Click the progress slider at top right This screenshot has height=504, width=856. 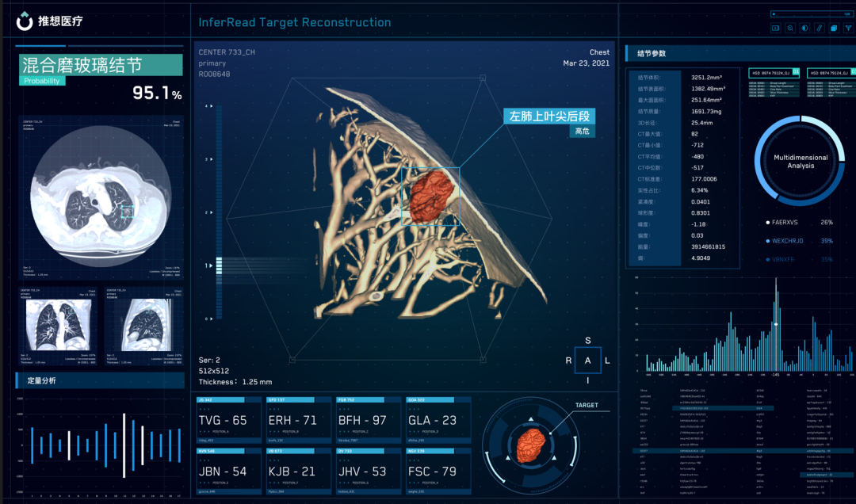click(x=810, y=13)
